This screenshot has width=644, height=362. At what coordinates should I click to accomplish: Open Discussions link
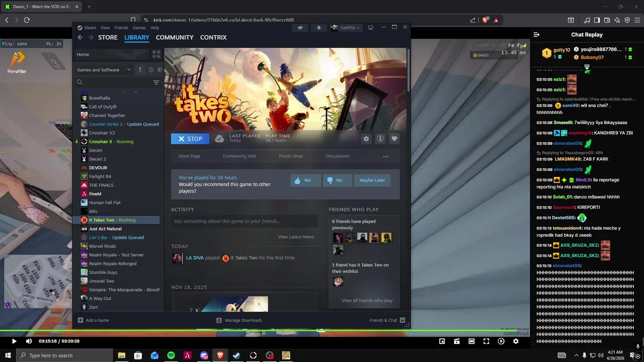click(338, 156)
